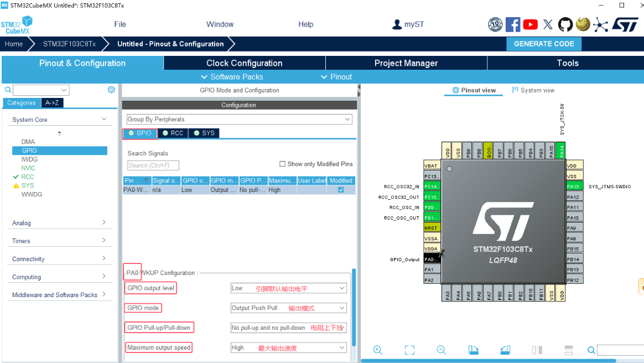
Task: Open the File menu
Action: [x=120, y=24]
